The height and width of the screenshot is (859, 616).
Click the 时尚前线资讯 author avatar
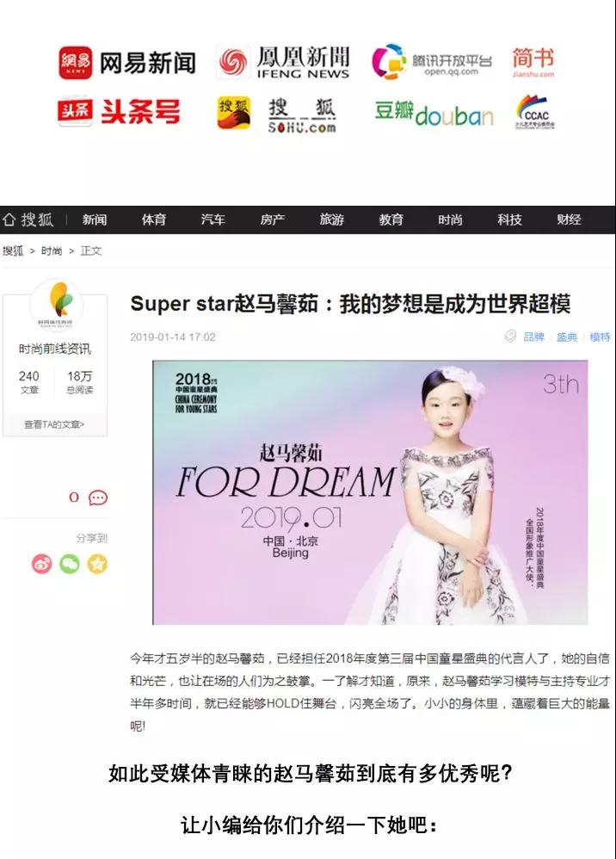[x=56, y=305]
